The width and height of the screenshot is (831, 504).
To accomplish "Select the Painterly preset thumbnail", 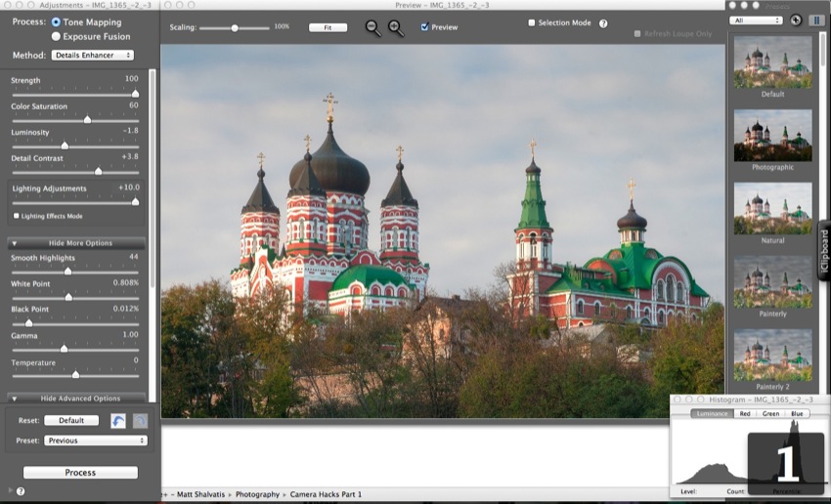I will pos(772,281).
